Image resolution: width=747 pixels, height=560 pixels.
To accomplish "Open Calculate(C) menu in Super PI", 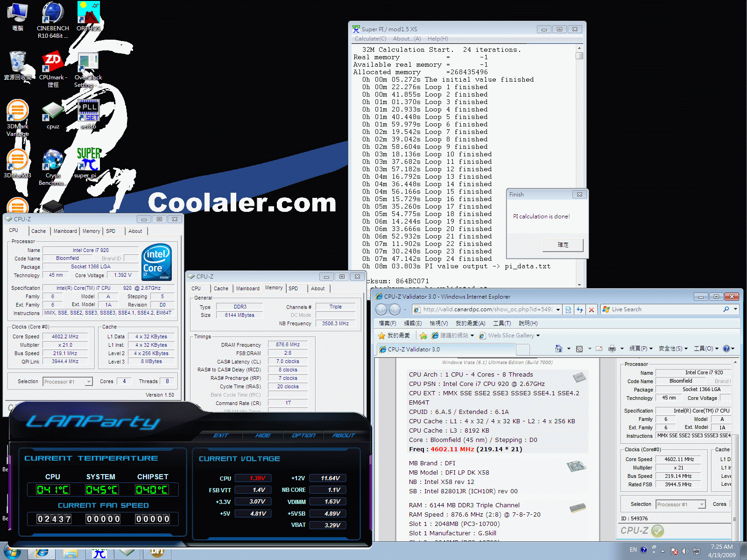I will [370, 39].
